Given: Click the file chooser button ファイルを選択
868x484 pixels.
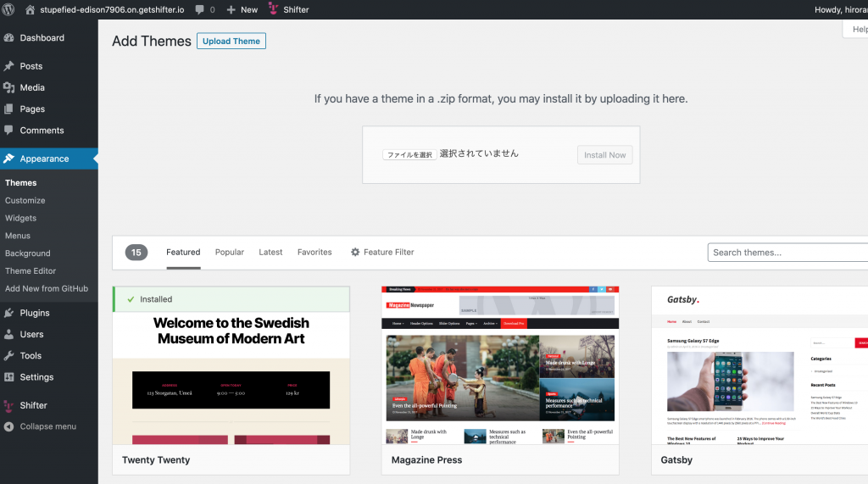Looking at the screenshot, I should click(409, 154).
